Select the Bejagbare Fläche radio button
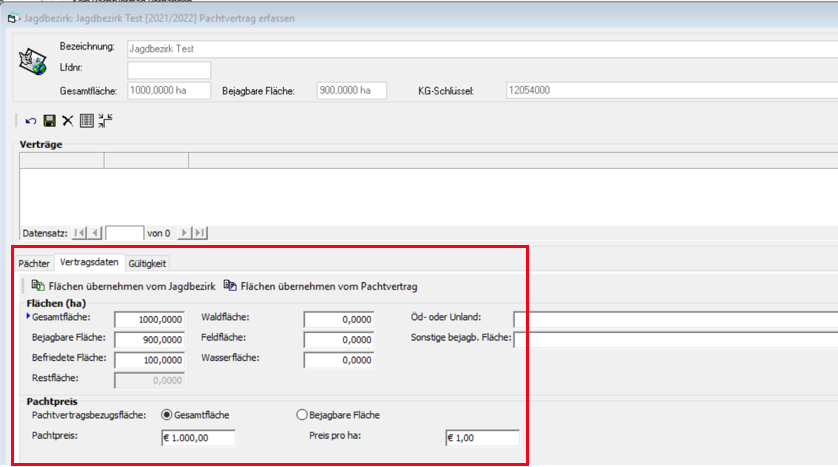 click(x=303, y=415)
